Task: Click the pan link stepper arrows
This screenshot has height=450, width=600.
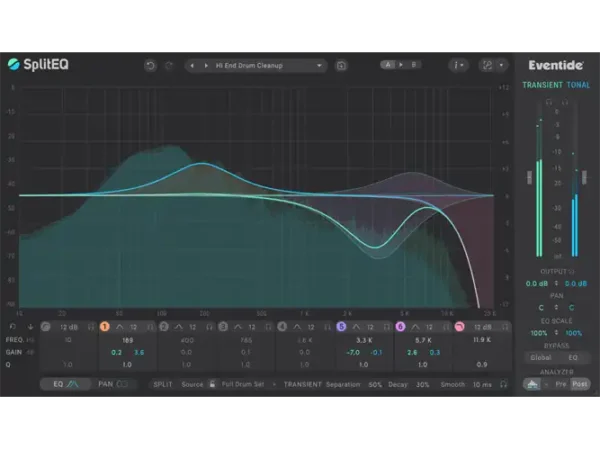Action: tap(556, 307)
